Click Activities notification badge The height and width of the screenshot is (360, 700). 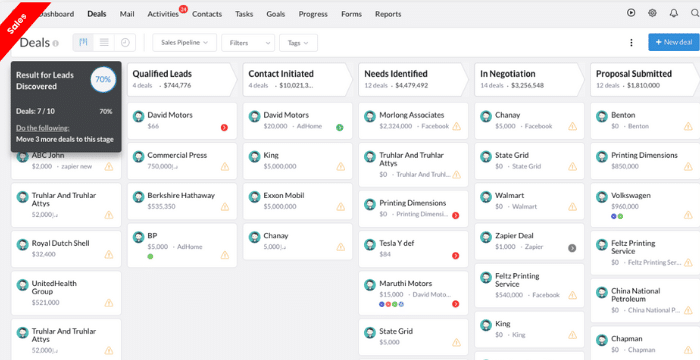pos(183,8)
